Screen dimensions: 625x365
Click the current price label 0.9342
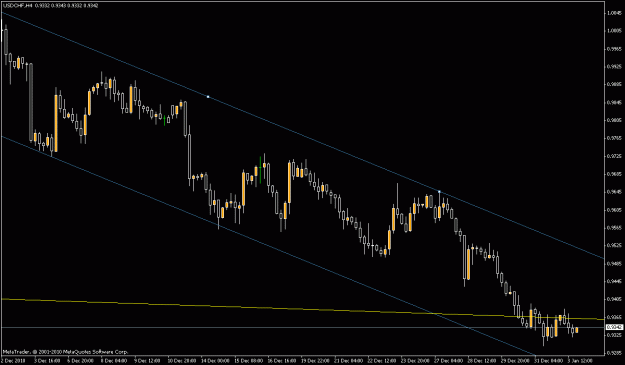point(614,327)
